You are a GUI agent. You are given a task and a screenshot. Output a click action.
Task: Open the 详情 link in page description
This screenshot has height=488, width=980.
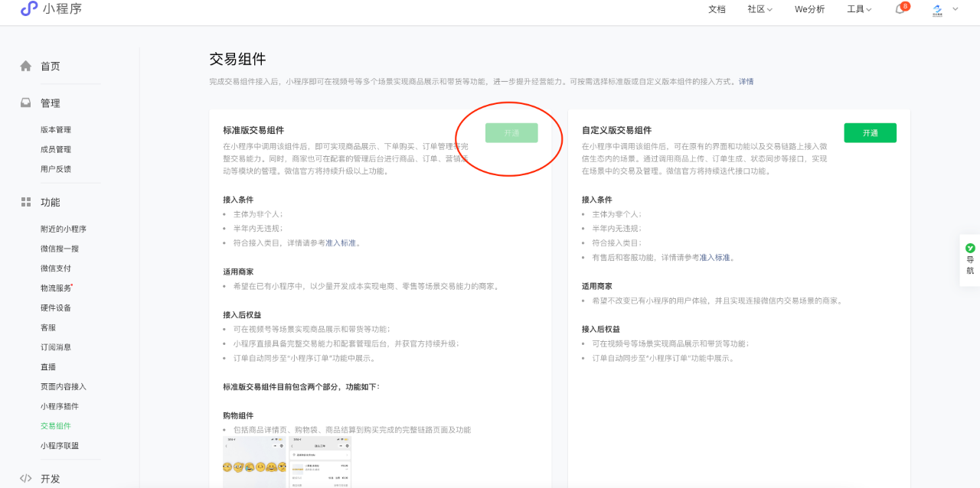(746, 81)
